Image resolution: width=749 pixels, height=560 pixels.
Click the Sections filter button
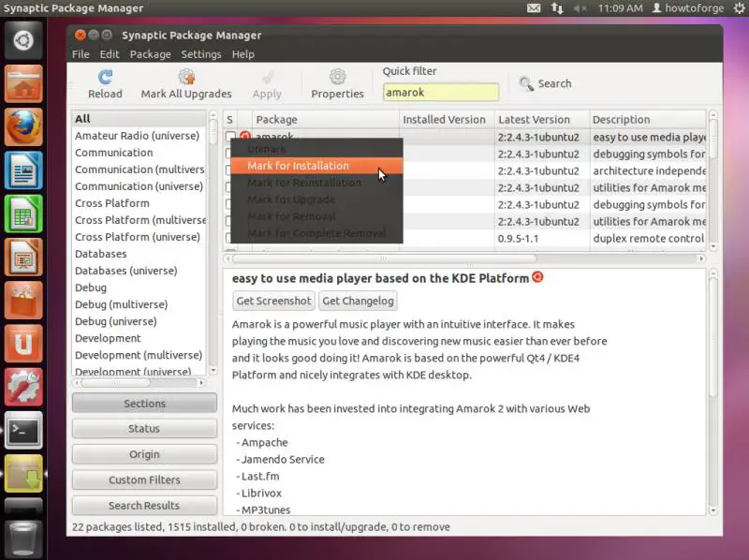[144, 404]
